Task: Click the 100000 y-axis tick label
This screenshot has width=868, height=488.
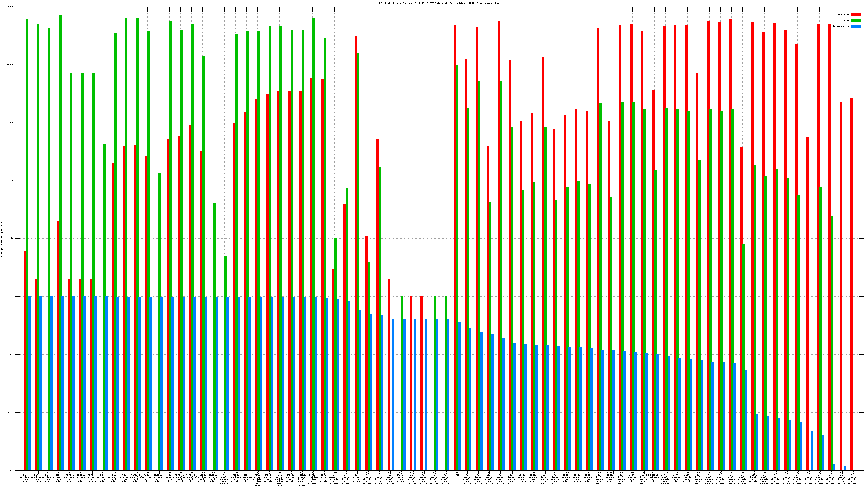Action: (x=10, y=7)
